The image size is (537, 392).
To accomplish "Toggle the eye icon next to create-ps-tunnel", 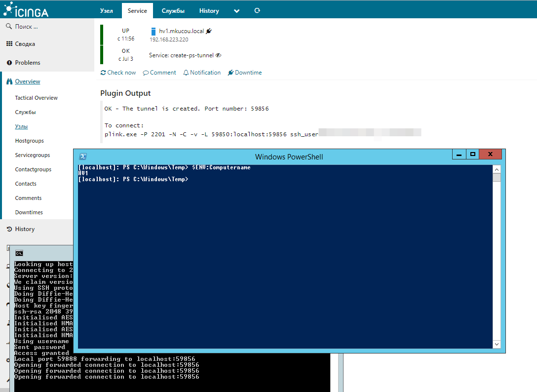I will click(x=218, y=56).
